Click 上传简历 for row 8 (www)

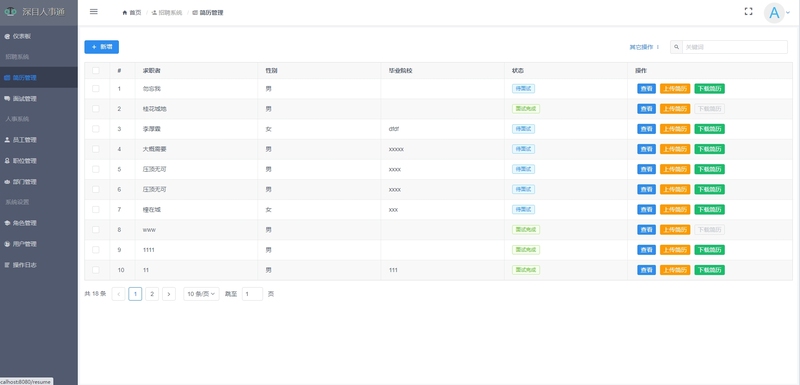675,229
